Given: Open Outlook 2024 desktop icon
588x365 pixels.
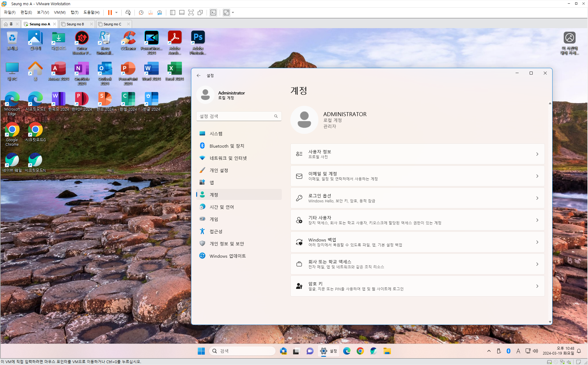Looking at the screenshot, I should pyautogui.click(x=105, y=73).
